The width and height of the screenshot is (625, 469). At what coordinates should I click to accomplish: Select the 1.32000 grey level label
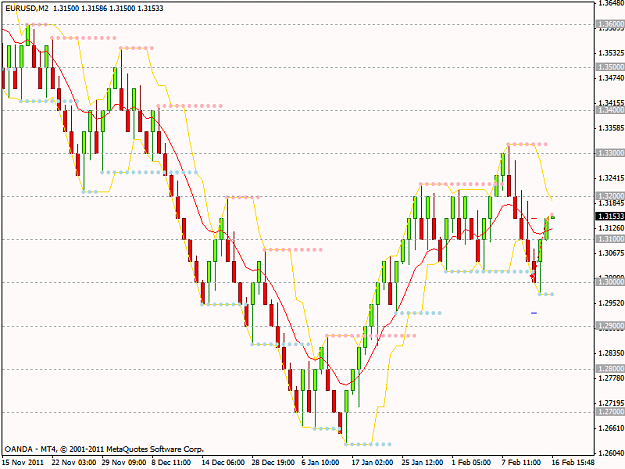click(610, 196)
